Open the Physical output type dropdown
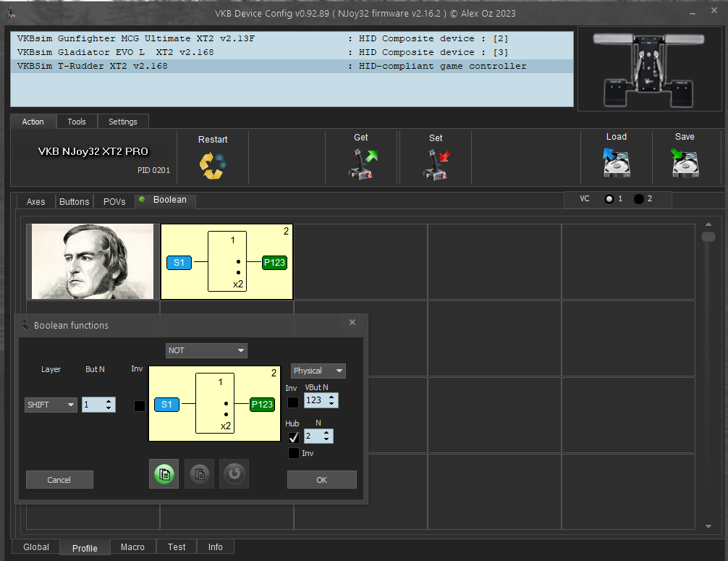Screen dimensions: 728x561 318,371
